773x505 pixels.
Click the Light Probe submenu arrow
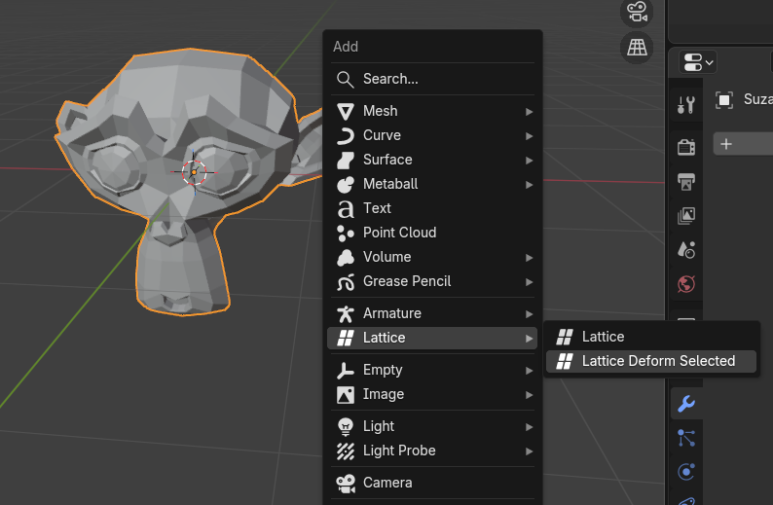coord(529,452)
